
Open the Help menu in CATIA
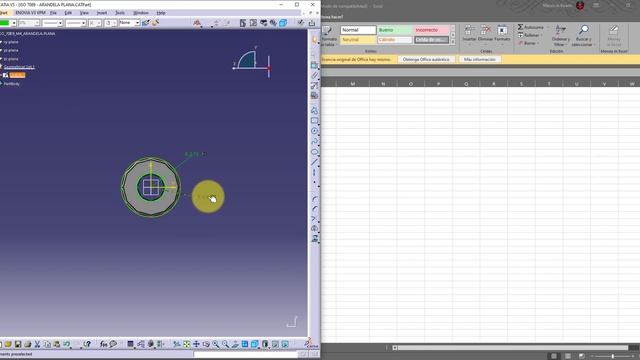[x=161, y=13]
